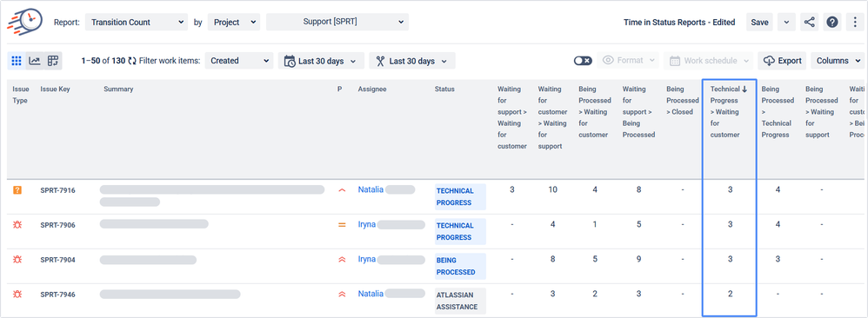The width and height of the screenshot is (868, 318).
Task: Click Waiting for support > Waiting for customer header
Action: pos(512,117)
